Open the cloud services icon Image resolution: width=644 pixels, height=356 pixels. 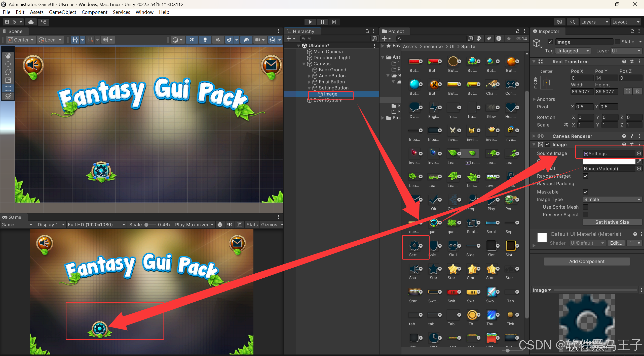click(x=31, y=22)
